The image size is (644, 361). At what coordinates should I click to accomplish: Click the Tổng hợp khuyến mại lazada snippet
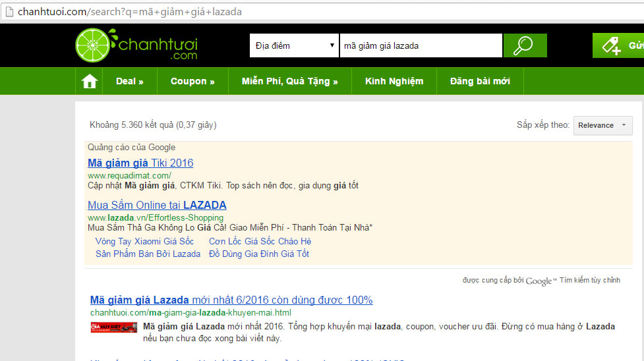point(378,333)
